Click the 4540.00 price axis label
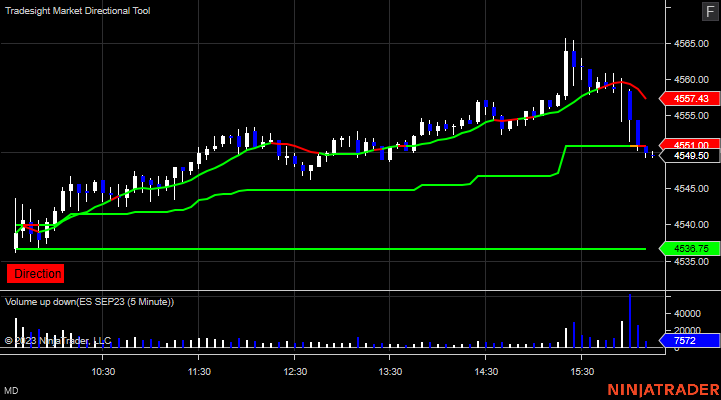This screenshot has height=400, width=721. tap(691, 224)
